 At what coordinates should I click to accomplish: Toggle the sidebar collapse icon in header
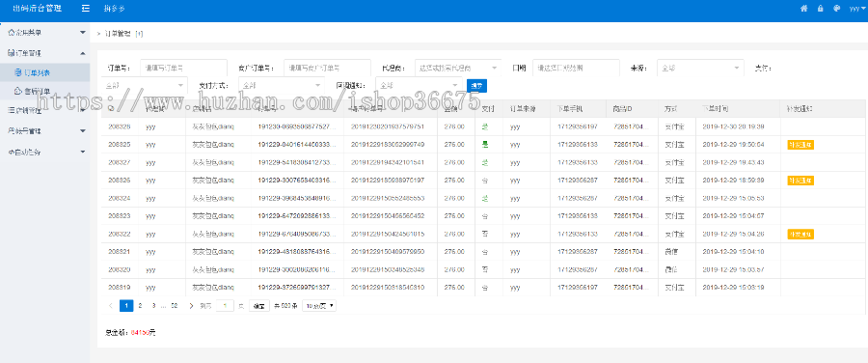coord(85,9)
